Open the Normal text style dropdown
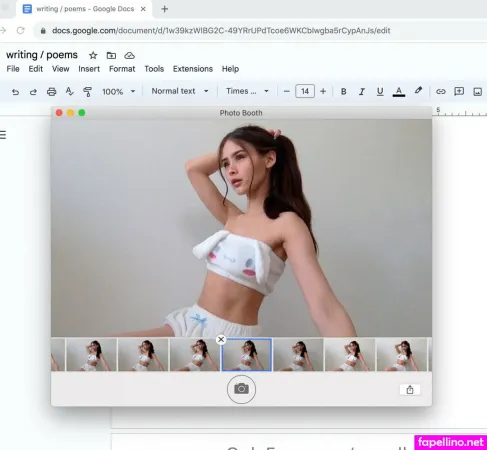Viewport: 487px width, 450px height. point(180,91)
